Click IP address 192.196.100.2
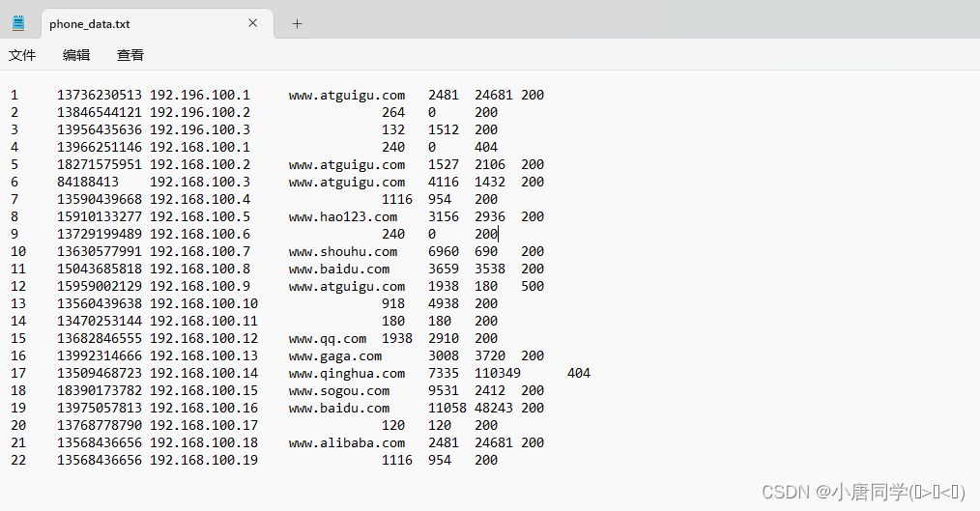Image resolution: width=980 pixels, height=511 pixels. click(x=199, y=112)
